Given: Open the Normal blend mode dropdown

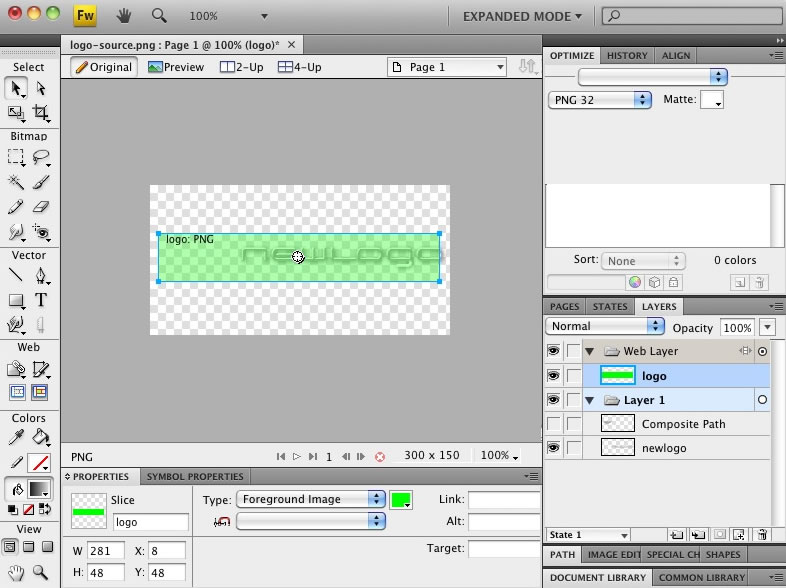Looking at the screenshot, I should coord(605,327).
